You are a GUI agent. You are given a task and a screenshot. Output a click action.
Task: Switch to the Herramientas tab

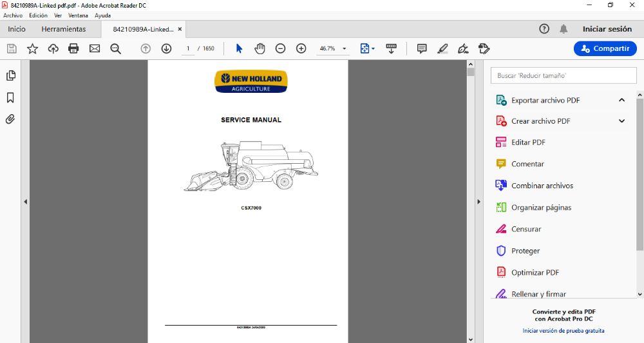tap(64, 29)
